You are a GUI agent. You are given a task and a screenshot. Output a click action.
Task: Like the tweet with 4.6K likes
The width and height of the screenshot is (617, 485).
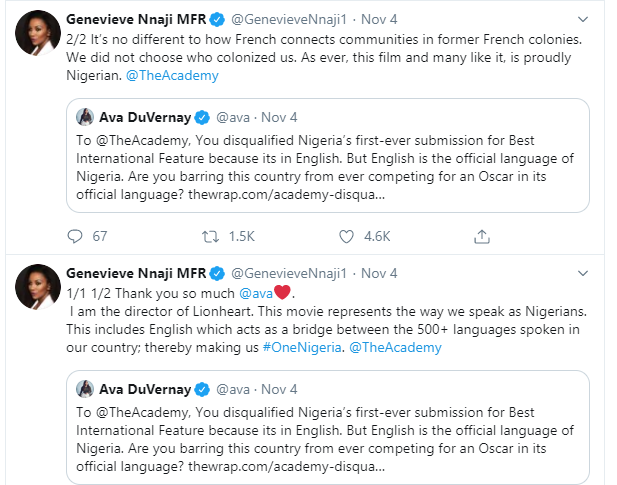347,236
